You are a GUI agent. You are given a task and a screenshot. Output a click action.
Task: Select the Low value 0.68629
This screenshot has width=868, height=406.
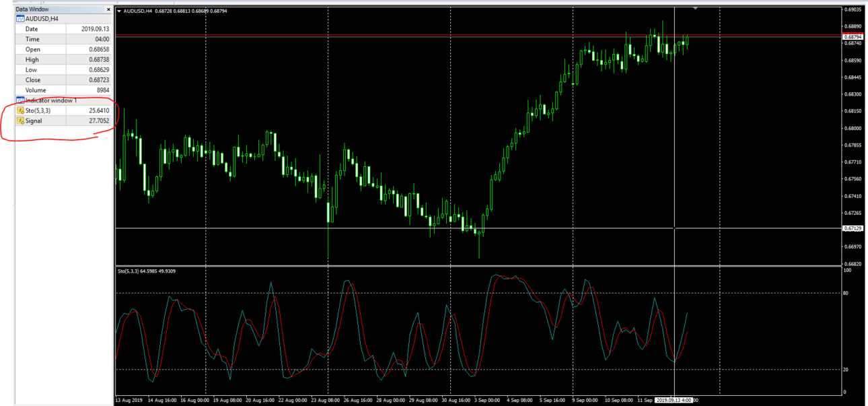pos(99,69)
